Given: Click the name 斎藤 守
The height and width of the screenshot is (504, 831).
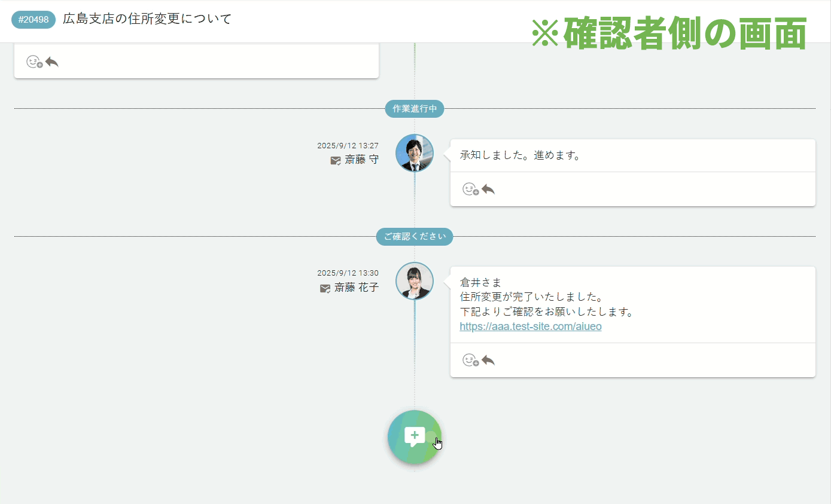Looking at the screenshot, I should coord(361,160).
